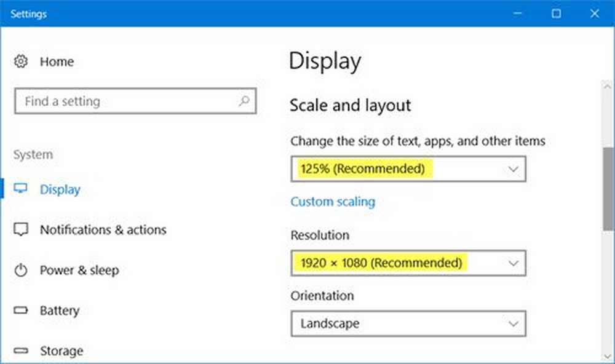Click the Storage drive icon
The height and width of the screenshot is (364, 615).
click(21, 351)
